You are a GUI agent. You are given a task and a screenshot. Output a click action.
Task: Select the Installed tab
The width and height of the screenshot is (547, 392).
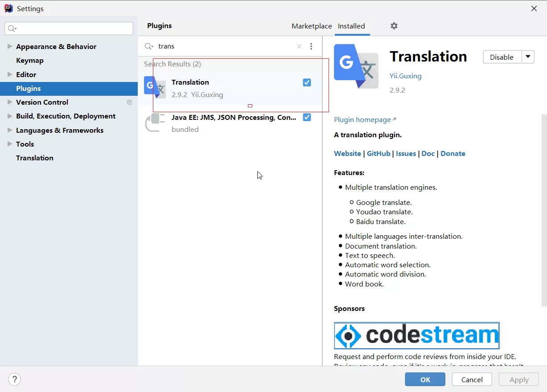click(351, 26)
